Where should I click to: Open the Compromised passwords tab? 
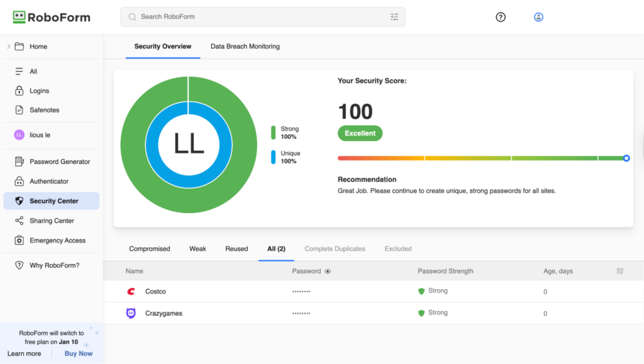point(150,249)
